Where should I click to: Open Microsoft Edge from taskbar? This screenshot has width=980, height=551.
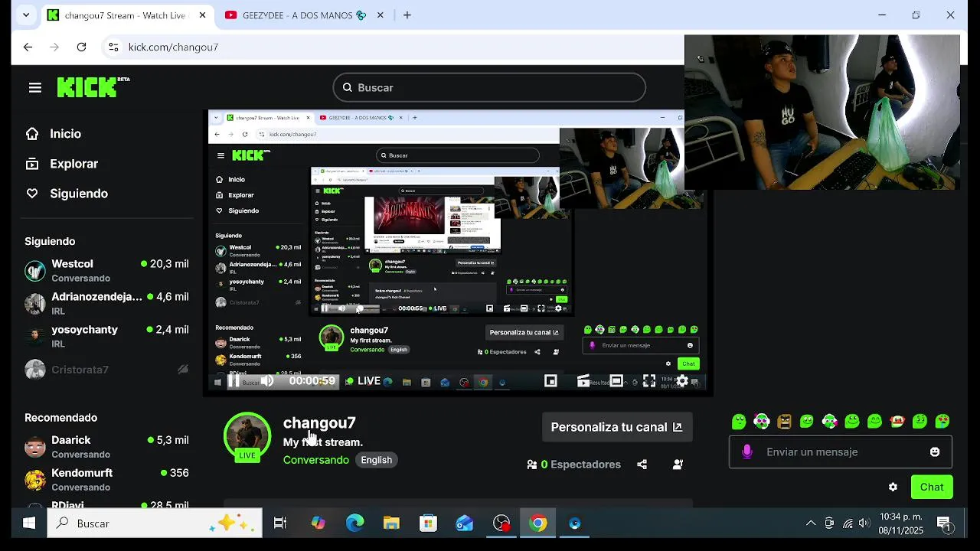(x=354, y=523)
